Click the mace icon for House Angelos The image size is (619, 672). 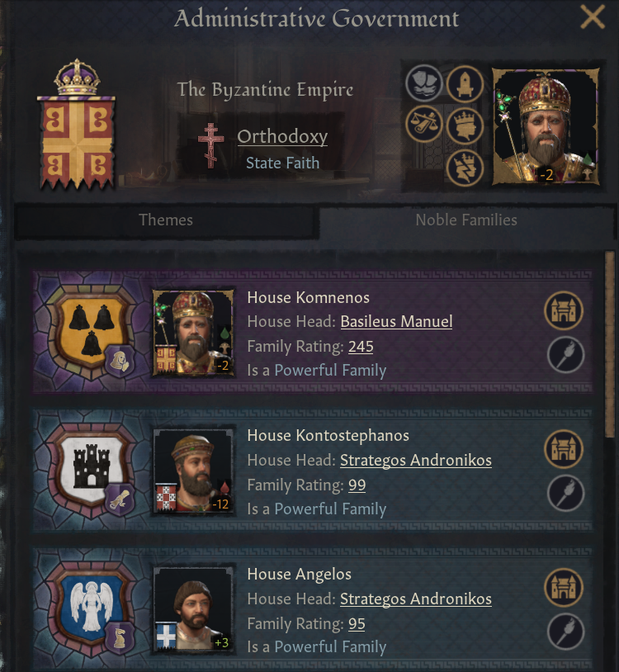[x=565, y=632]
